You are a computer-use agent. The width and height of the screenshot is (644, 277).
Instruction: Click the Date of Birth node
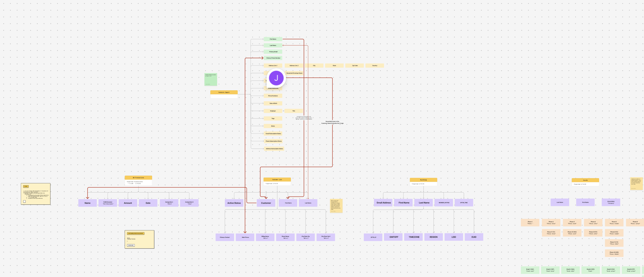click(273, 103)
